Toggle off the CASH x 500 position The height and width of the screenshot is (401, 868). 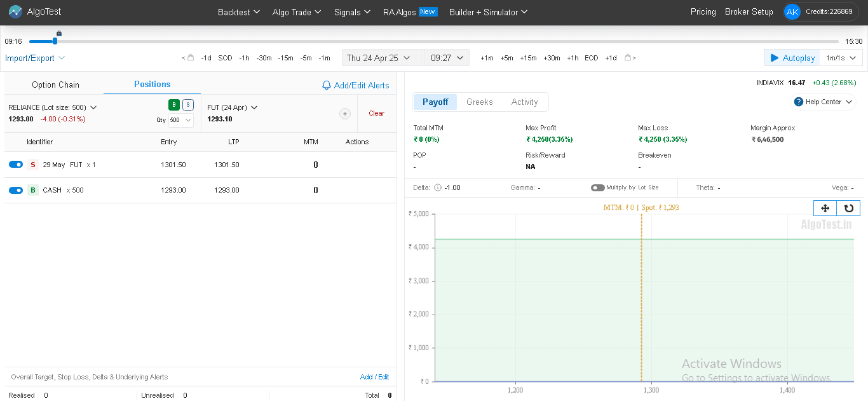click(x=16, y=190)
